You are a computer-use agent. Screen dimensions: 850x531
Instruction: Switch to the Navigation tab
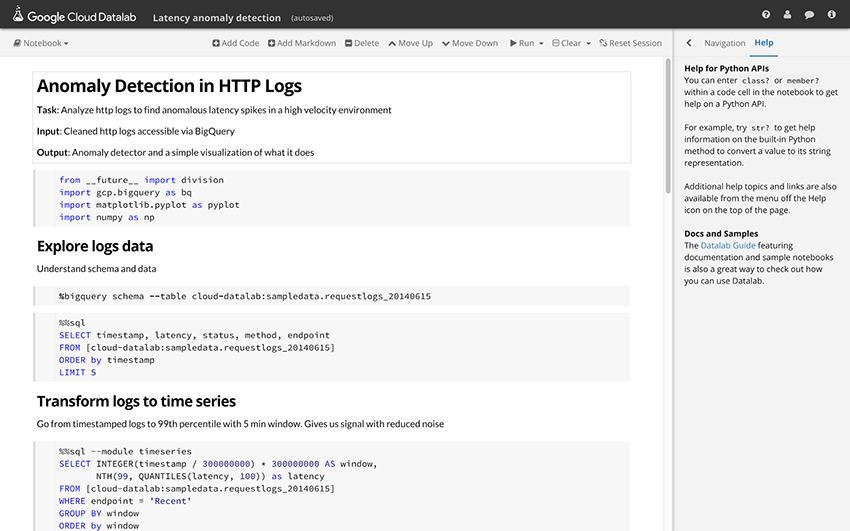click(x=725, y=43)
